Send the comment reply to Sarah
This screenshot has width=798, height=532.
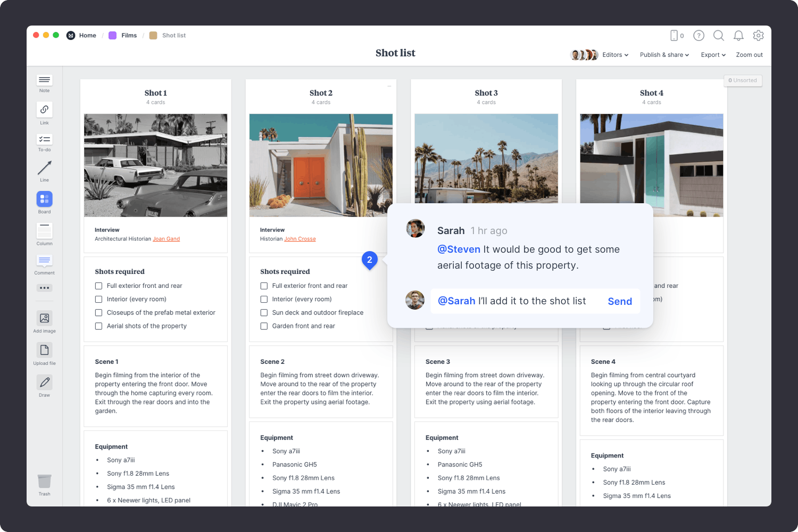[620, 302]
